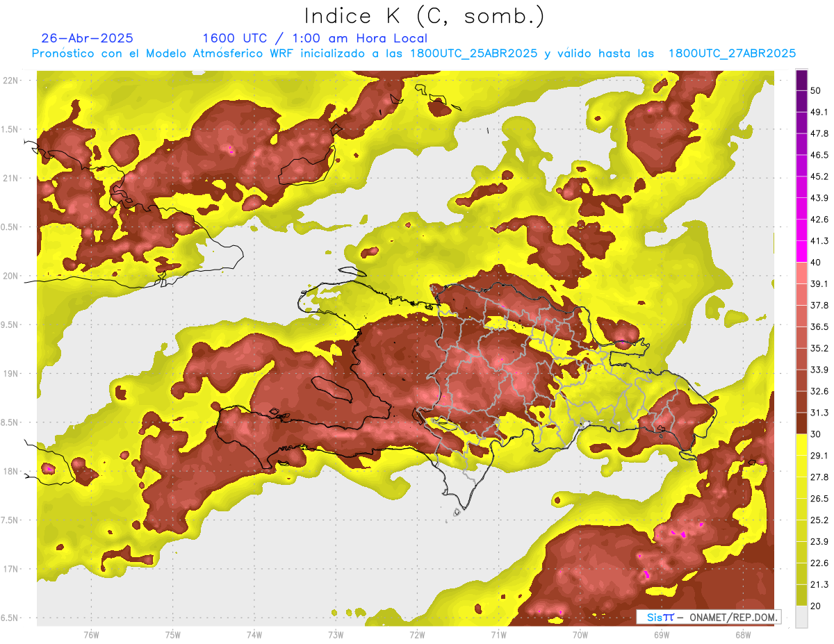834x644 pixels.
Task: Click the "21.3" color scale label
Action: pyautogui.click(x=819, y=585)
